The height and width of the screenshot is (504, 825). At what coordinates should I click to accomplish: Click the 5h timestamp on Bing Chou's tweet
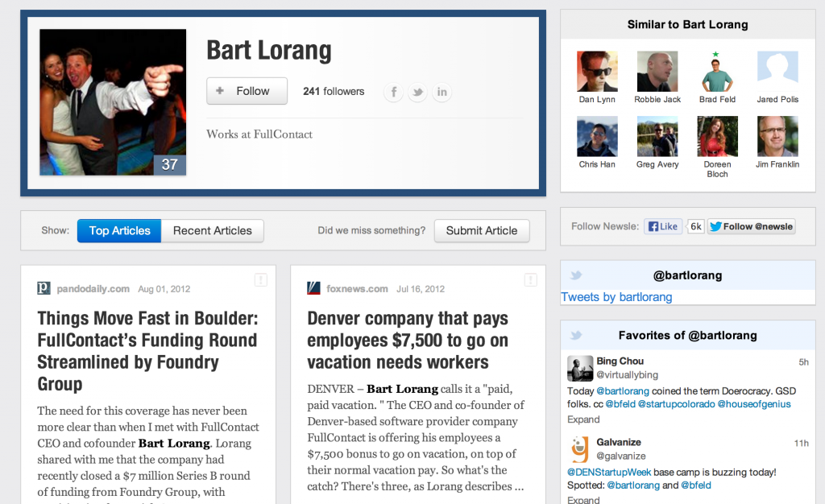coord(803,362)
